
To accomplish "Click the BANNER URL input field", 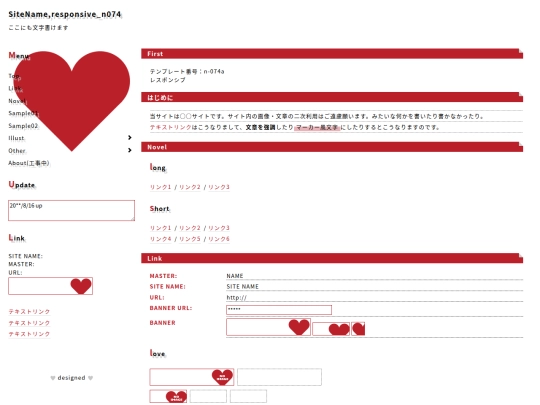I will click(x=279, y=310).
